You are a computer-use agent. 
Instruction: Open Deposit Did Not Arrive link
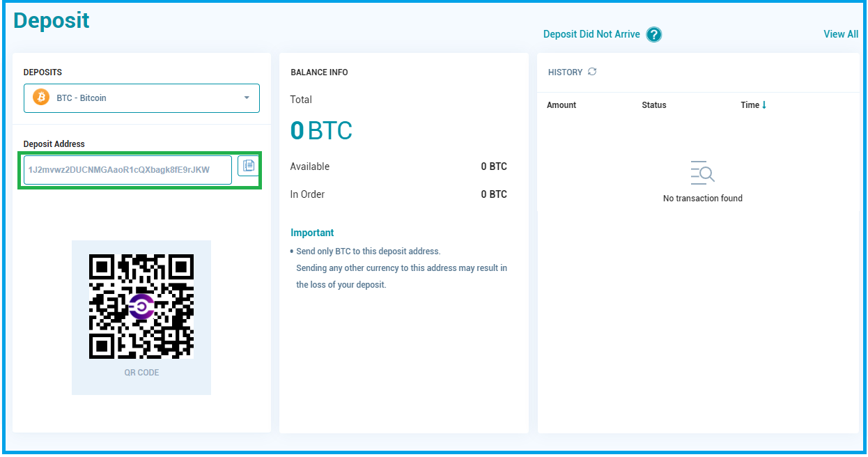tap(591, 34)
